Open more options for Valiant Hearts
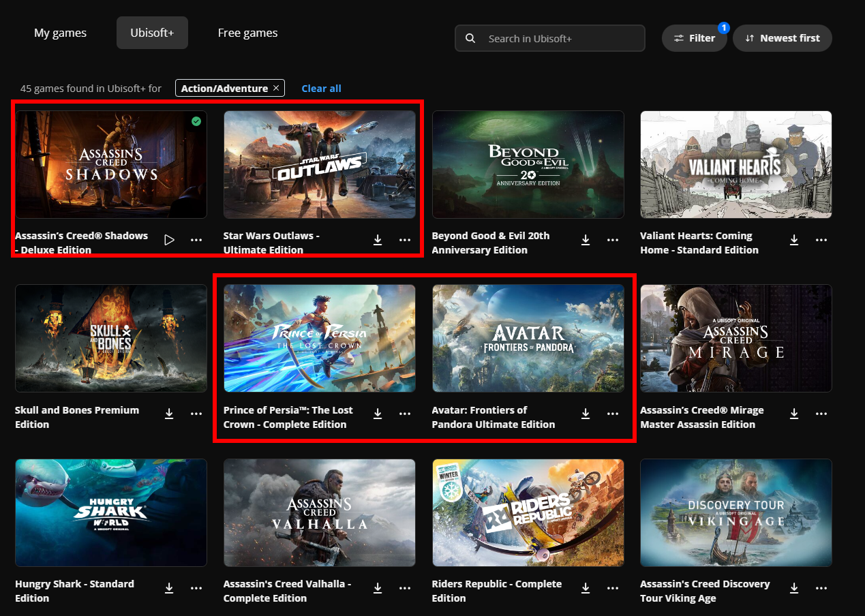 [x=821, y=240]
